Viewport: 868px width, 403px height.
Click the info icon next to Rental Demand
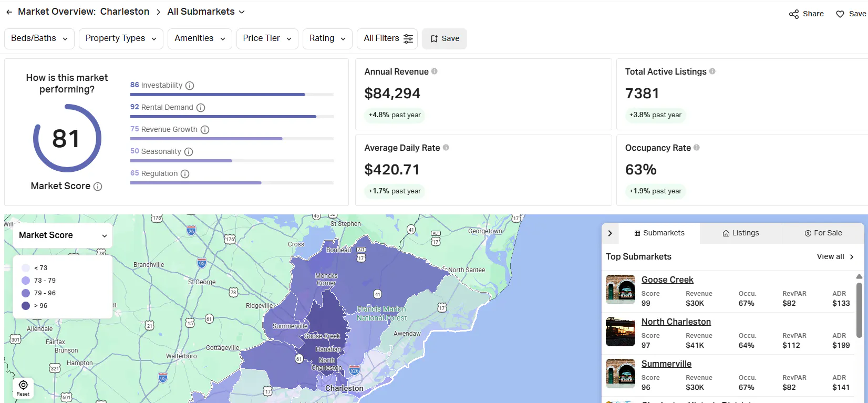click(201, 108)
